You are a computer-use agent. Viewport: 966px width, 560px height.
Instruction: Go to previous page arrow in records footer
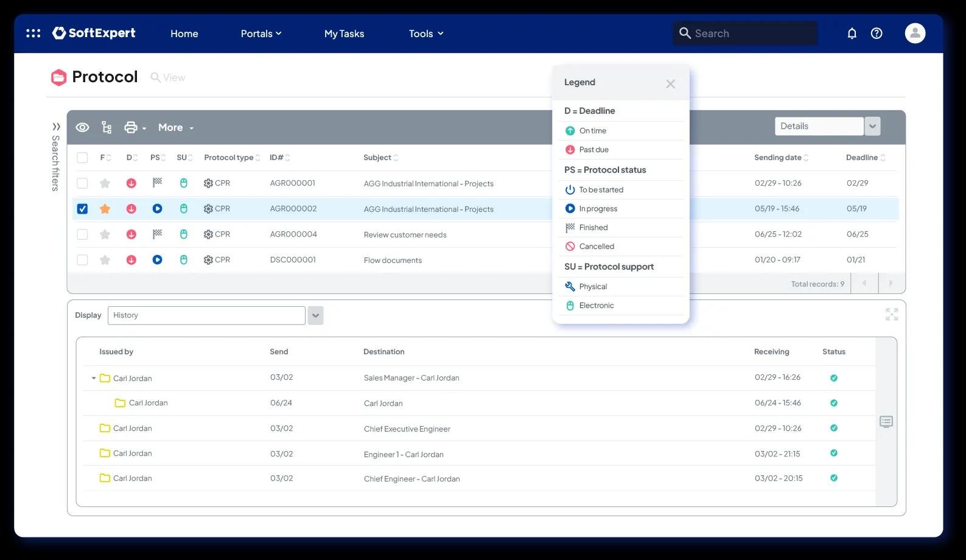pyautogui.click(x=864, y=283)
